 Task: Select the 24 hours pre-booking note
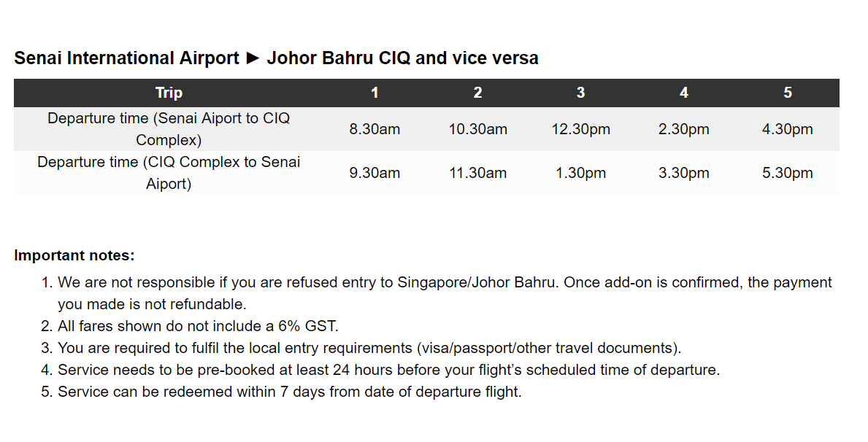(x=388, y=370)
